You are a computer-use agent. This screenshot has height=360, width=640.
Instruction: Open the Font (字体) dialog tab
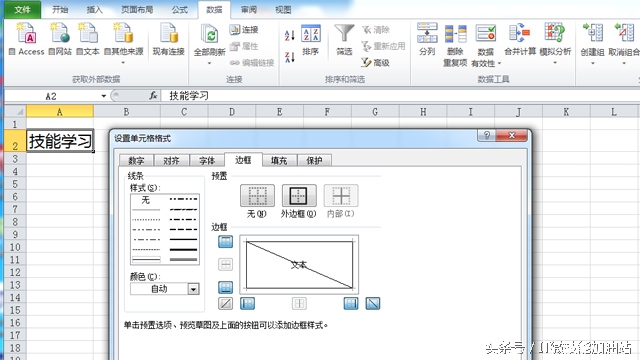click(x=207, y=160)
